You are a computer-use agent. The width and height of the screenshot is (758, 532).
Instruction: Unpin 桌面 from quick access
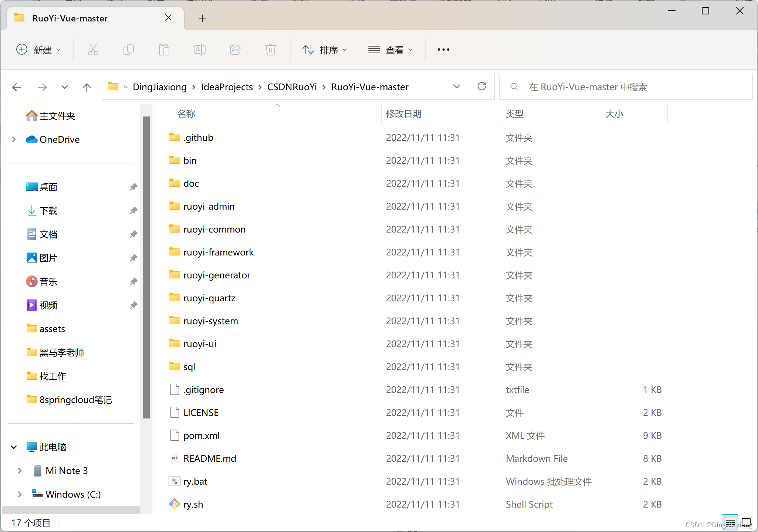(x=133, y=187)
